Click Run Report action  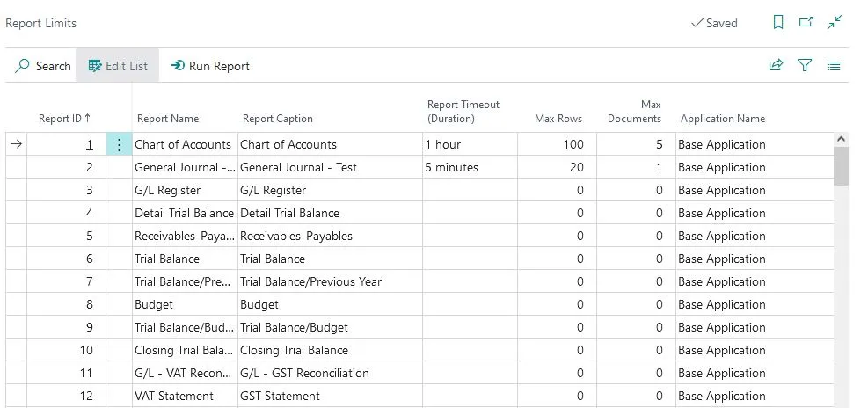210,66
